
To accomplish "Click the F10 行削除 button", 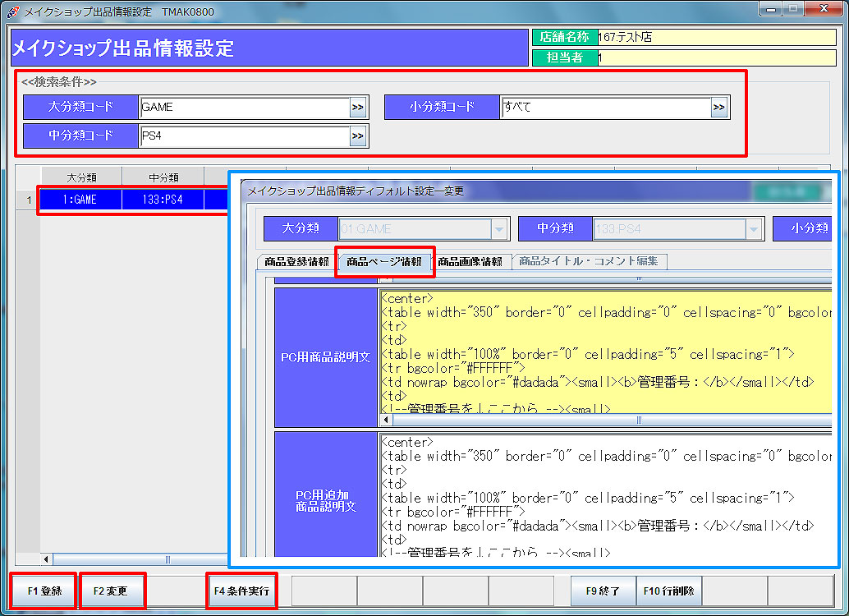I will coord(668,591).
